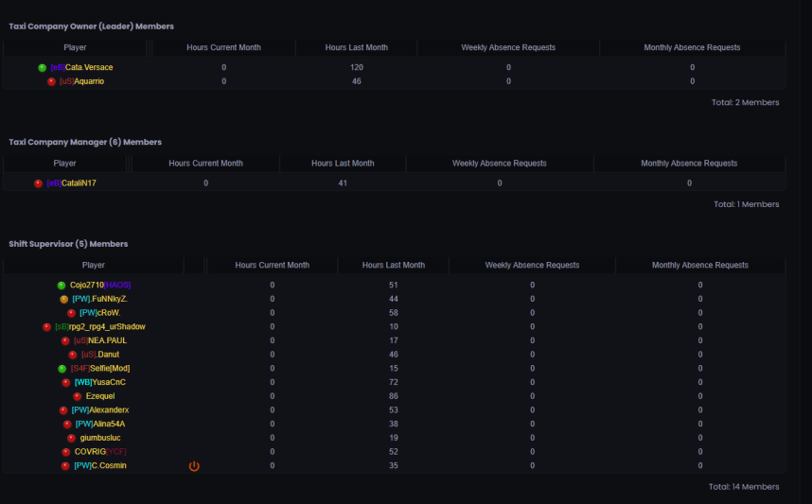This screenshot has height=504, width=812.
Task: Open player profile [uS]Aquarrio
Action: 81,81
